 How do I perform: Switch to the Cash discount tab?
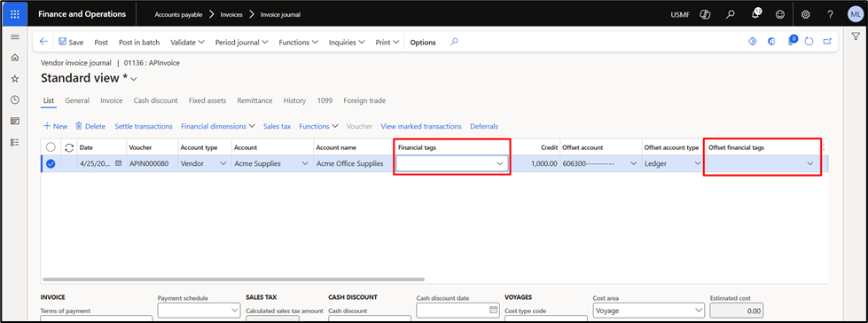click(x=155, y=100)
